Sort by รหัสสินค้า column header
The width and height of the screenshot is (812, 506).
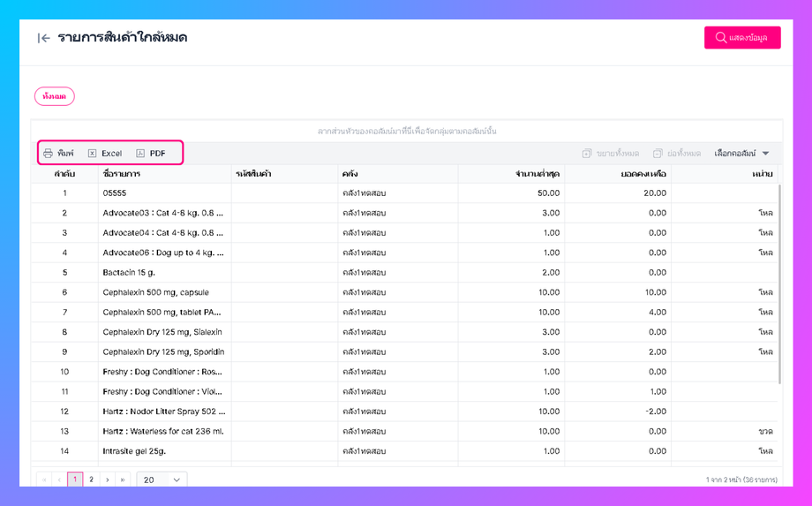pyautogui.click(x=284, y=174)
